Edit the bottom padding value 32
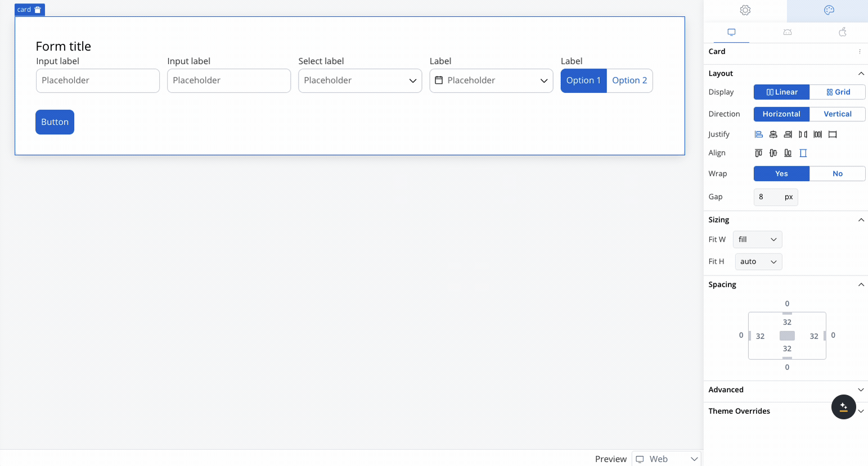868x466 pixels. click(787, 349)
